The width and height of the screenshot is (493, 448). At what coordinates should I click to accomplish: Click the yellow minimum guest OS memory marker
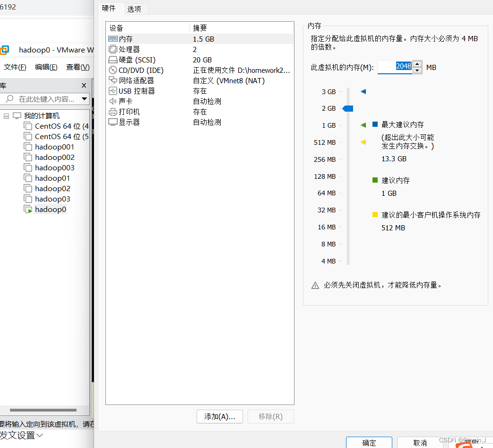363,142
